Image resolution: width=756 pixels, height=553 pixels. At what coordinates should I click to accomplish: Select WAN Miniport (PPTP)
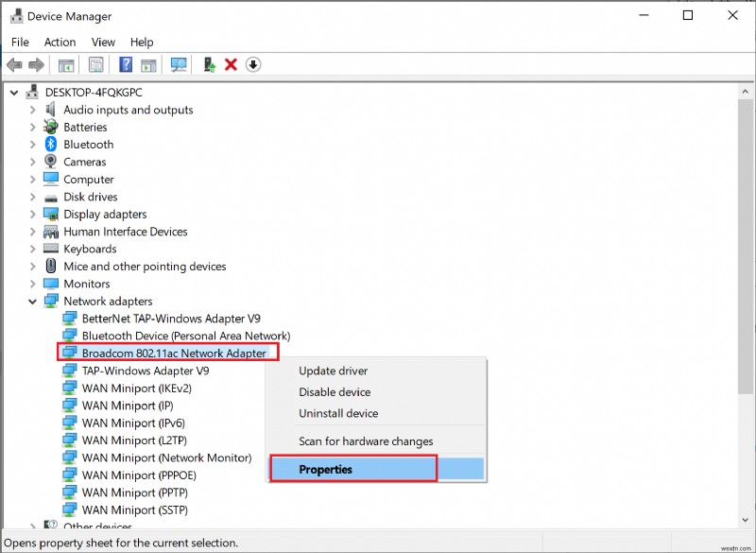pyautogui.click(x=134, y=493)
